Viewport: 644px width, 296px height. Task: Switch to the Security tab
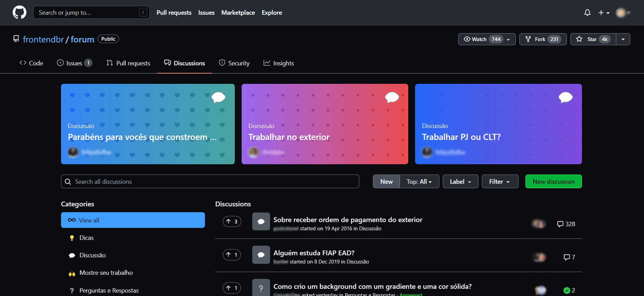tap(234, 63)
